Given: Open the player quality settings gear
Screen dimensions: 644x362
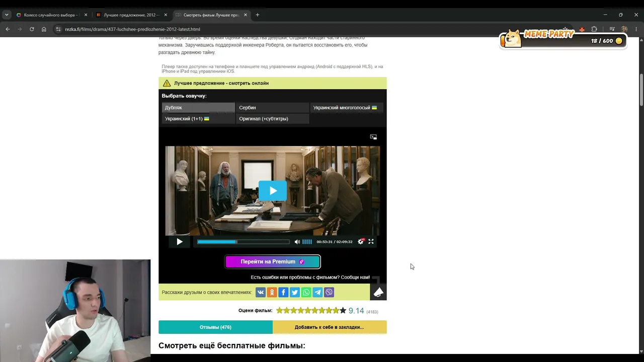Looking at the screenshot, I should coord(360,242).
